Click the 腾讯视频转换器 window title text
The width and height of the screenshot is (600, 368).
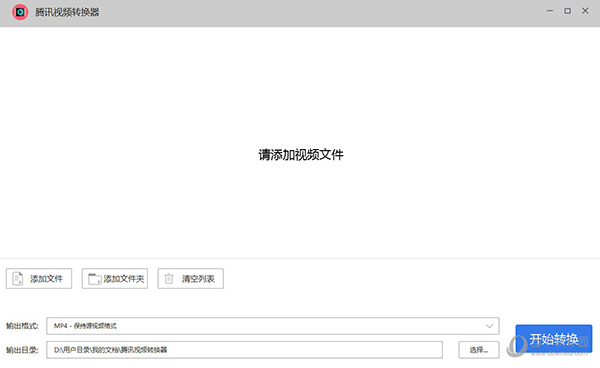pyautogui.click(x=67, y=12)
